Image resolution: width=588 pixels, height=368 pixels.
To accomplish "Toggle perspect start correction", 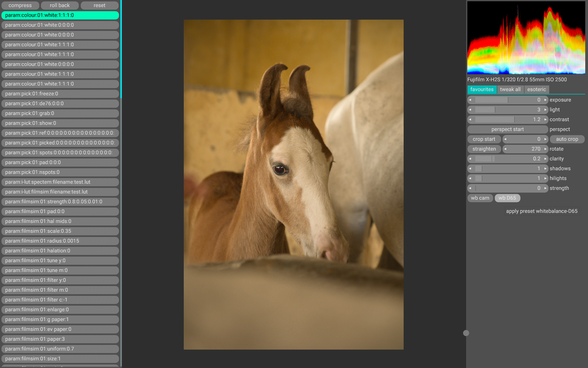I will tap(507, 129).
